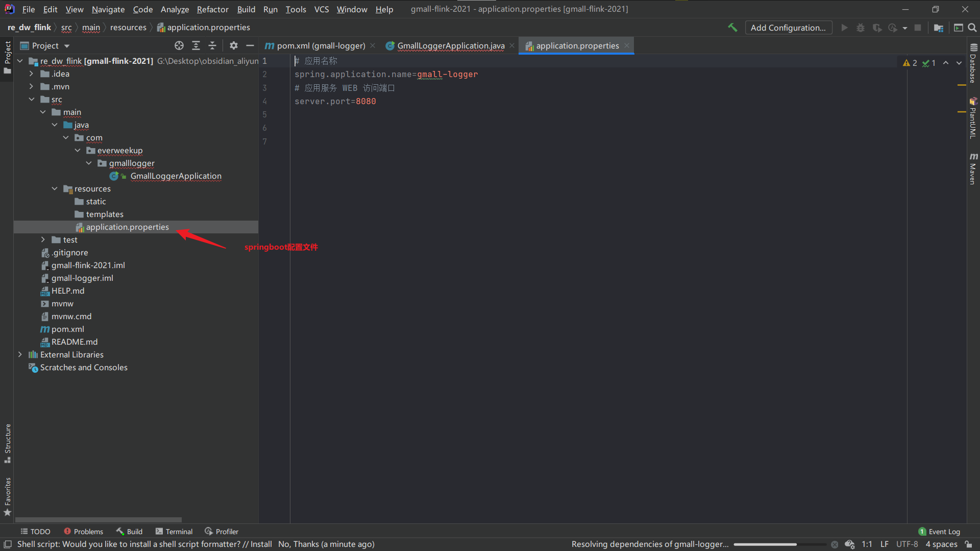Click the dependency resolving progress bar

point(780,544)
